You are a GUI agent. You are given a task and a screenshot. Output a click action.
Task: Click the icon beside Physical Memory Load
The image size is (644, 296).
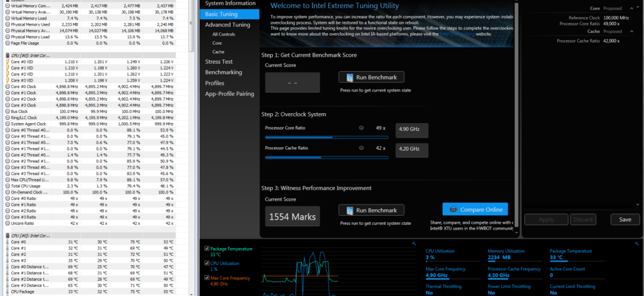pos(7,37)
